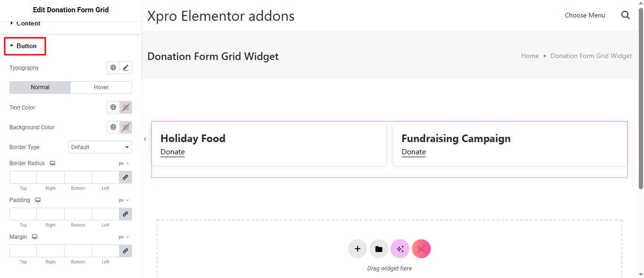Toggle Padding linked values

point(125,214)
